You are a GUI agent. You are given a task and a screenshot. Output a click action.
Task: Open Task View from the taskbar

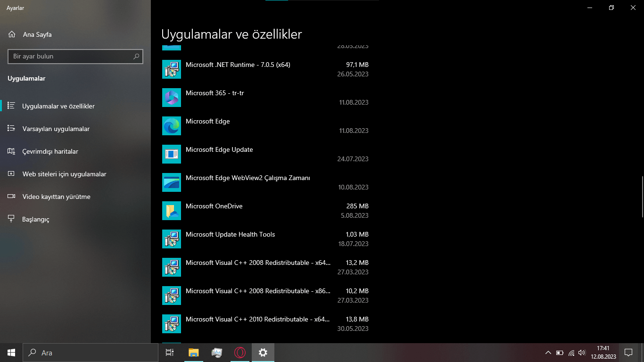point(170,353)
